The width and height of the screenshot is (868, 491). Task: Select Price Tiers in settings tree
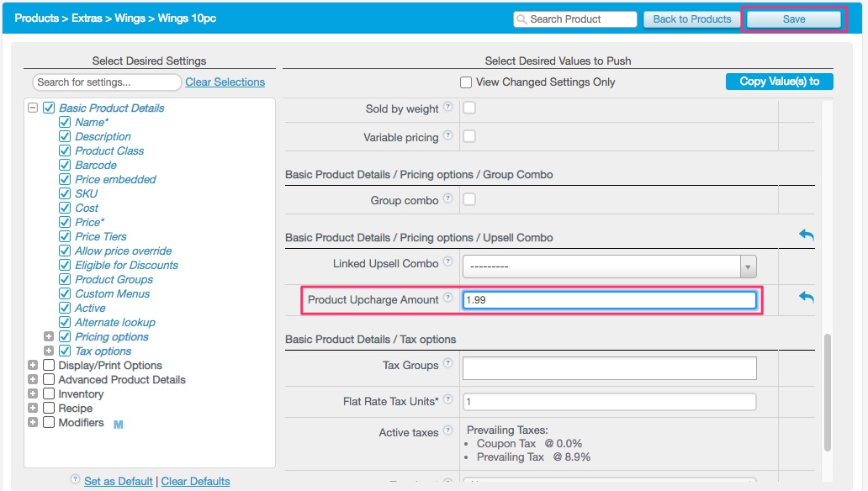pyautogui.click(x=101, y=236)
